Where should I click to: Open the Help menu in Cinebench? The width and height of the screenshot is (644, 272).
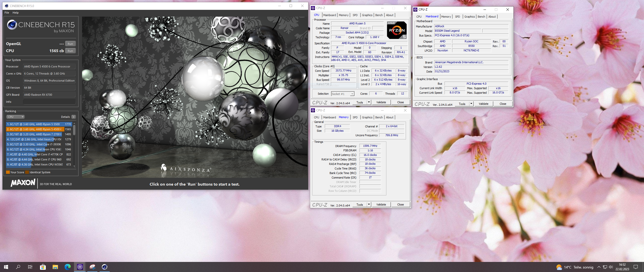point(16,13)
